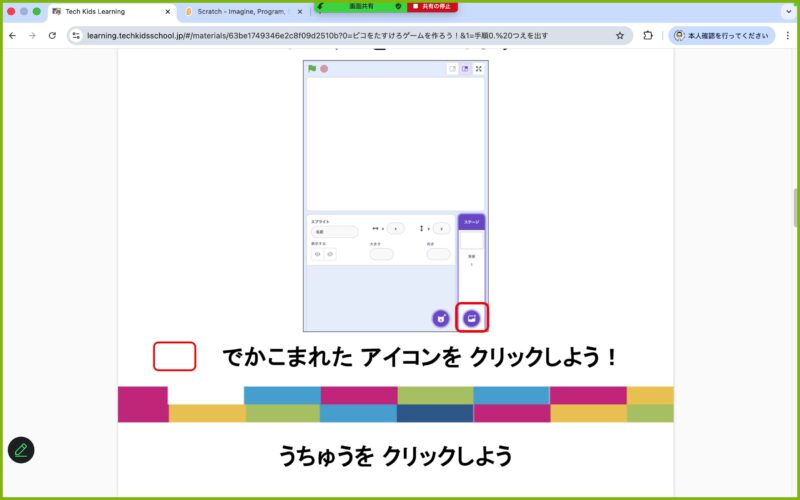Viewport: 800px width, 500px height.
Task: Toggle the hide sprite crossed-eye icon
Action: coord(330,254)
